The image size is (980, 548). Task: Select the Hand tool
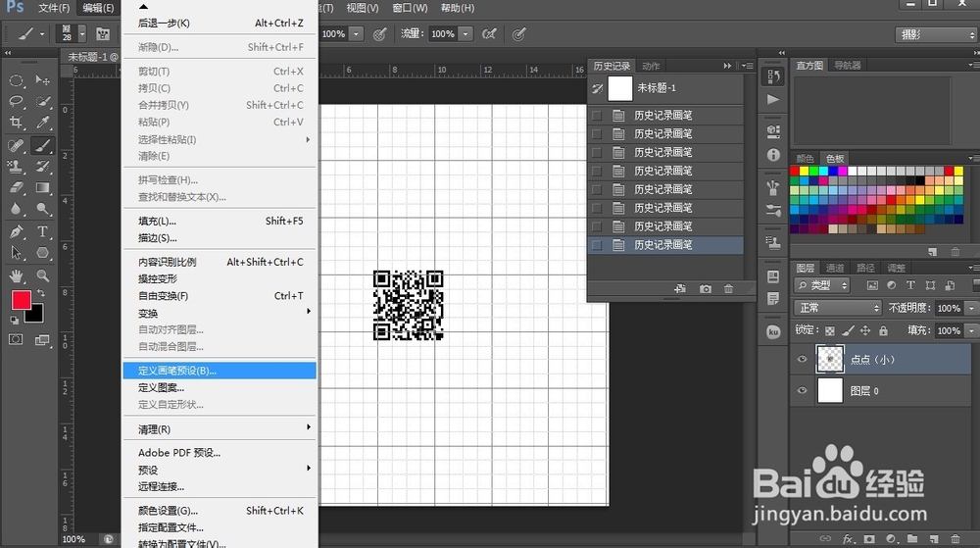click(x=17, y=275)
